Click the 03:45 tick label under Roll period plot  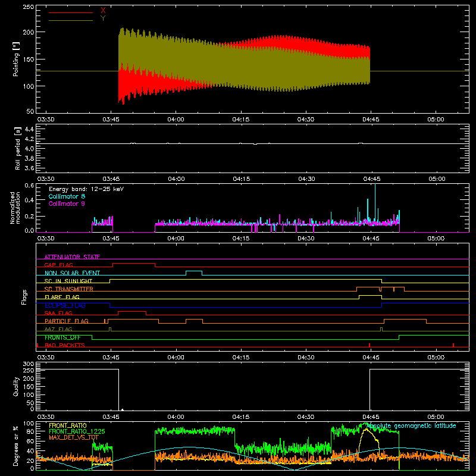111,179
